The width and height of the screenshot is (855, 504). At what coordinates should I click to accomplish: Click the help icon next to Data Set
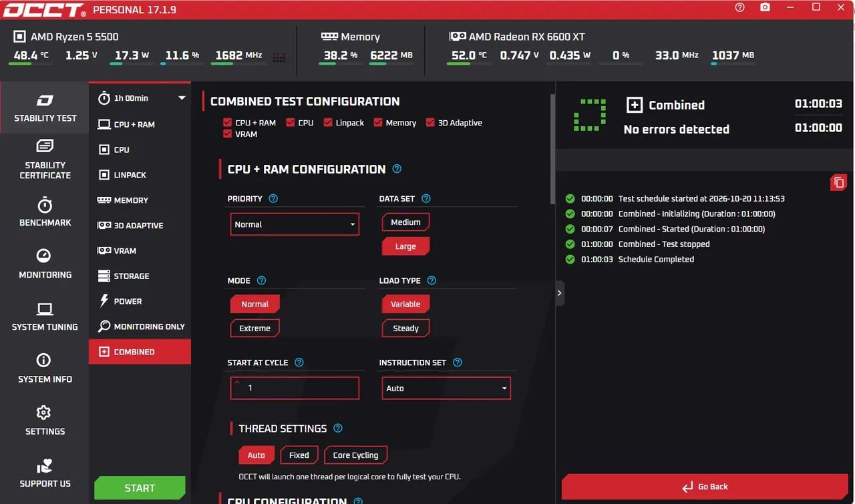426,198
